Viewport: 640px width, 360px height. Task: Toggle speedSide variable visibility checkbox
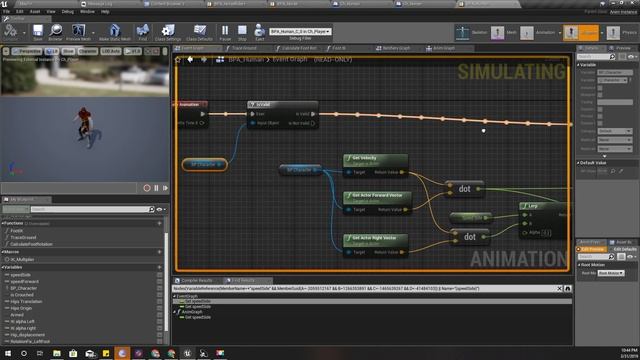[x=160, y=275]
